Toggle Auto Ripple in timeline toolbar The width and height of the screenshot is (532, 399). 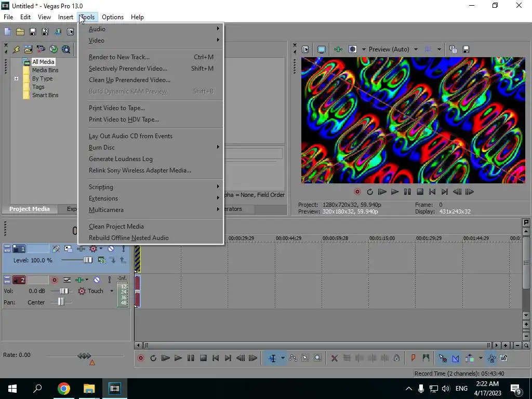(470, 358)
